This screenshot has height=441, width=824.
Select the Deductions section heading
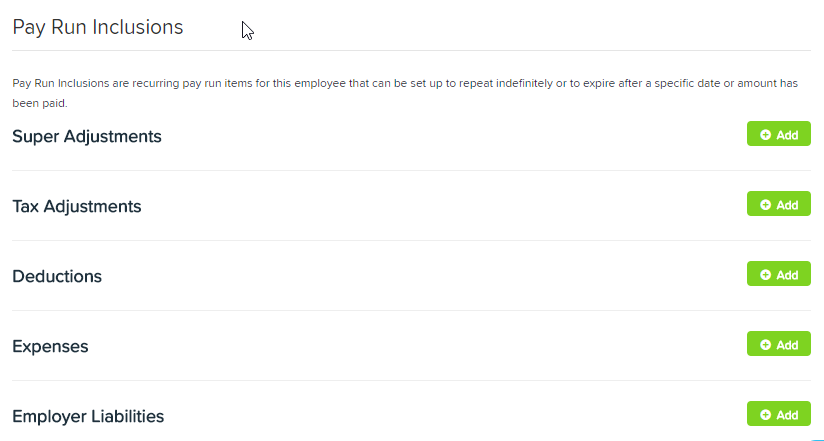(x=57, y=276)
